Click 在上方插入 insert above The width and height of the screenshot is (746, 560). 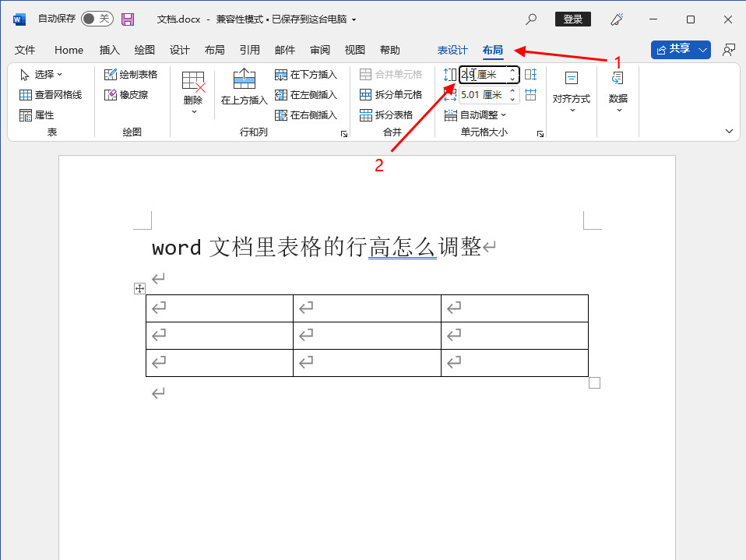pyautogui.click(x=244, y=86)
